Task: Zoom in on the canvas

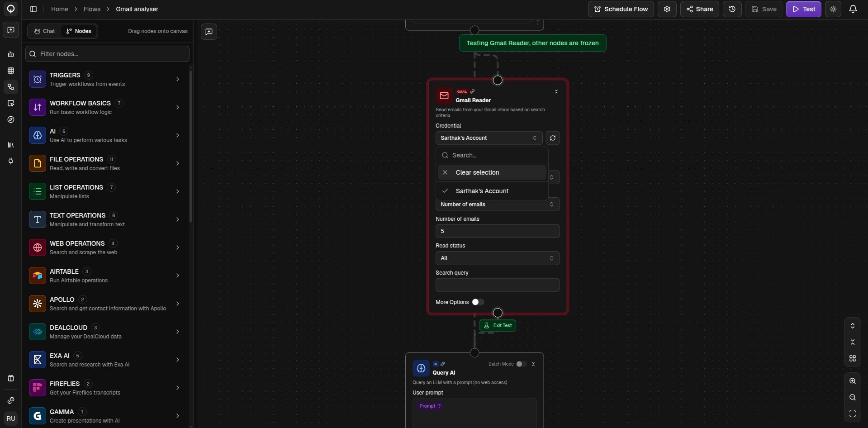Action: tap(853, 381)
